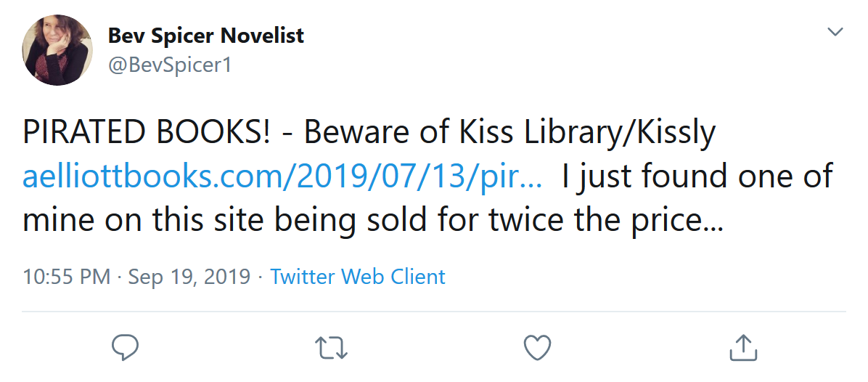The width and height of the screenshot is (868, 382).
Task: Click the text I just found one of
Action: click(x=697, y=178)
